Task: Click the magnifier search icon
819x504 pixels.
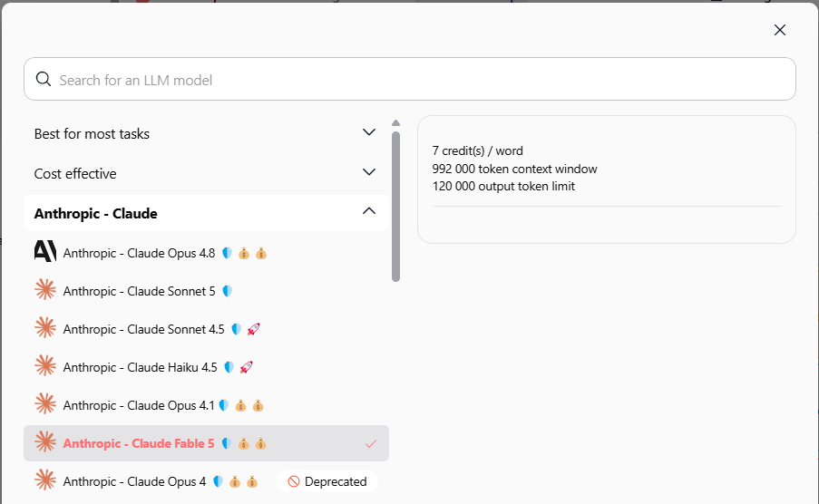Action: coord(44,80)
